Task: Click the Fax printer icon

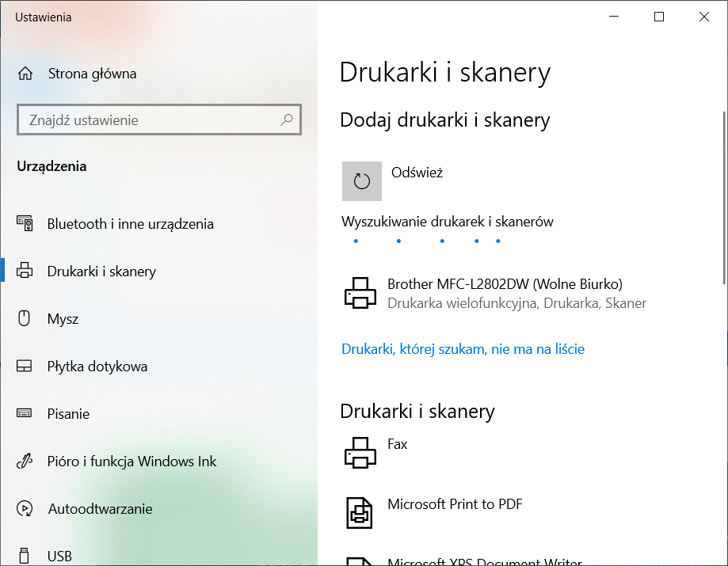Action: (360, 452)
